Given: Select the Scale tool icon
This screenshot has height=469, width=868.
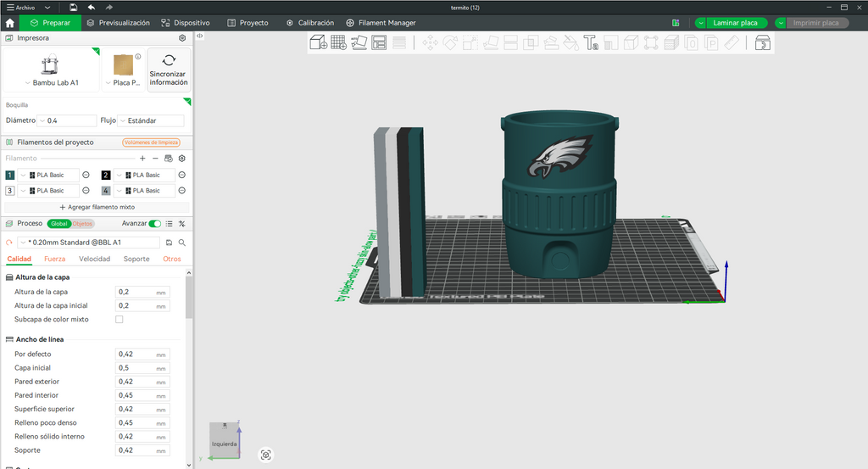Looking at the screenshot, I should 470,42.
